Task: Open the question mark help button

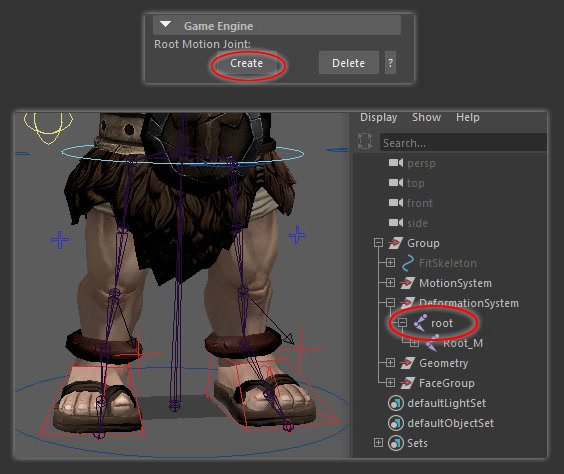Action: [x=390, y=63]
